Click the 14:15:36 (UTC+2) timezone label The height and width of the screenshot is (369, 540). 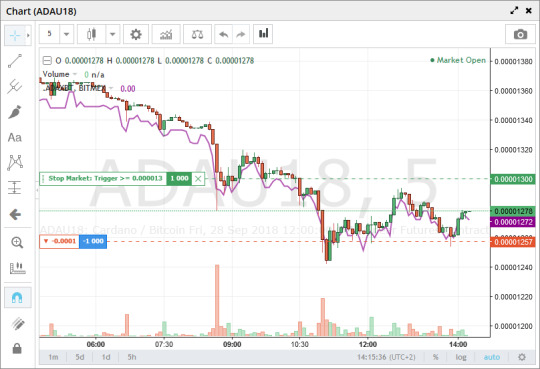(x=386, y=357)
